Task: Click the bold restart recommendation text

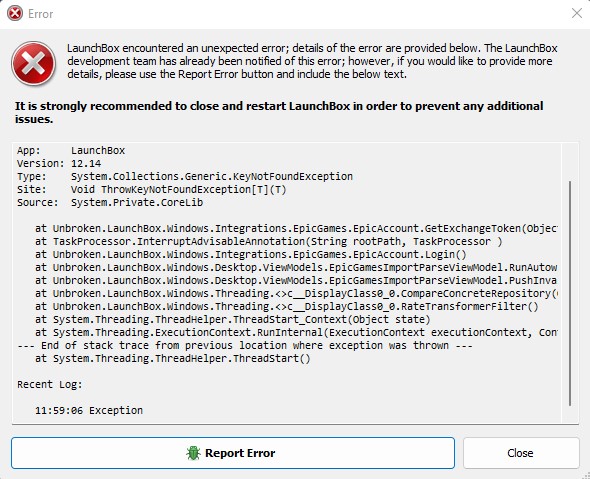Action: pyautogui.click(x=279, y=113)
